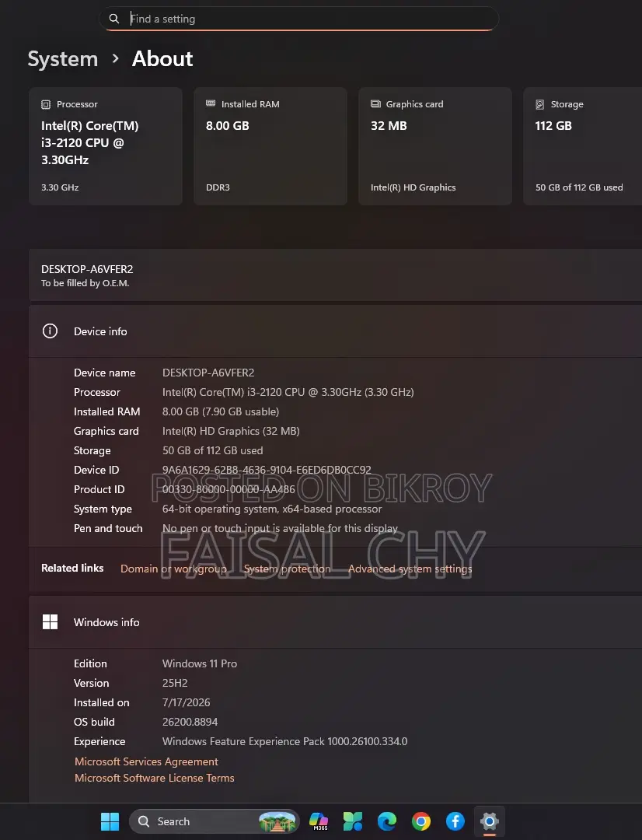Open the Processor info card

106,146
